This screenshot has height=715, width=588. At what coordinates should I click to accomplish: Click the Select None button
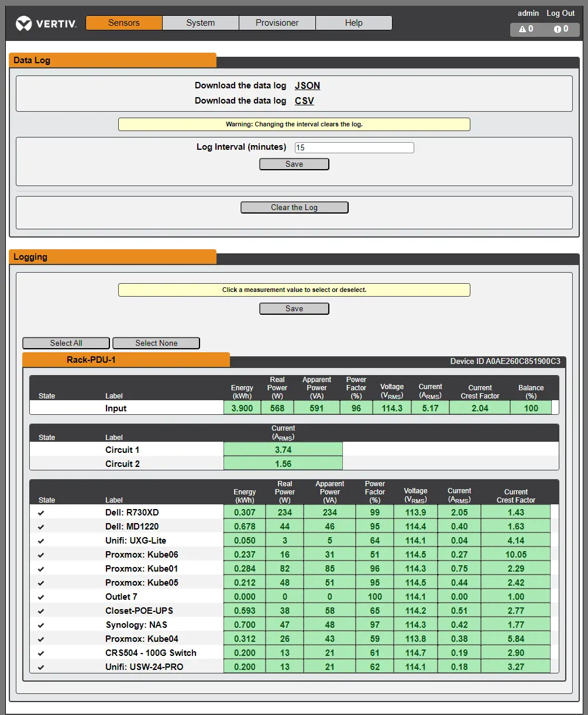tap(156, 343)
